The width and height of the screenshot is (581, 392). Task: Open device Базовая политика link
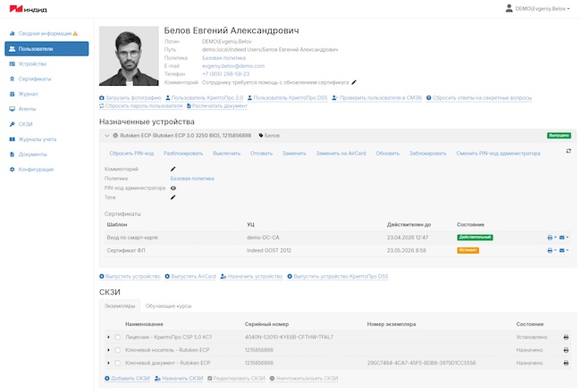click(192, 179)
